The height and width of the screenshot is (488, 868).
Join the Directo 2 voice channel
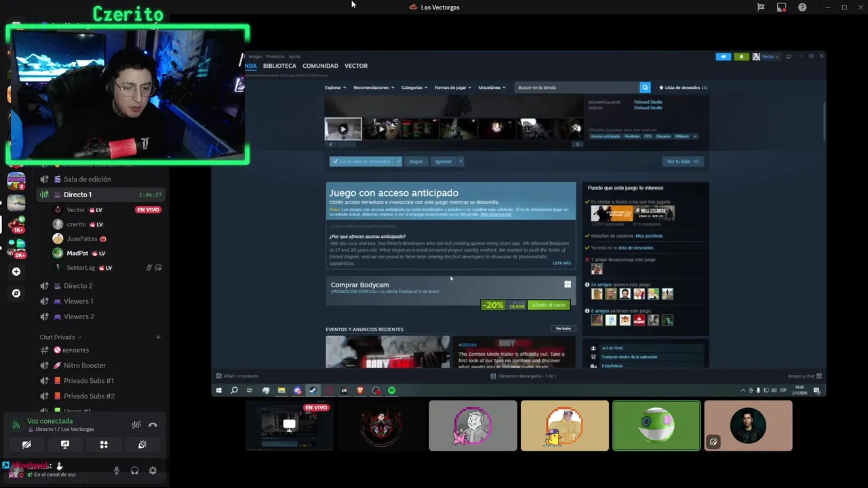click(102, 286)
